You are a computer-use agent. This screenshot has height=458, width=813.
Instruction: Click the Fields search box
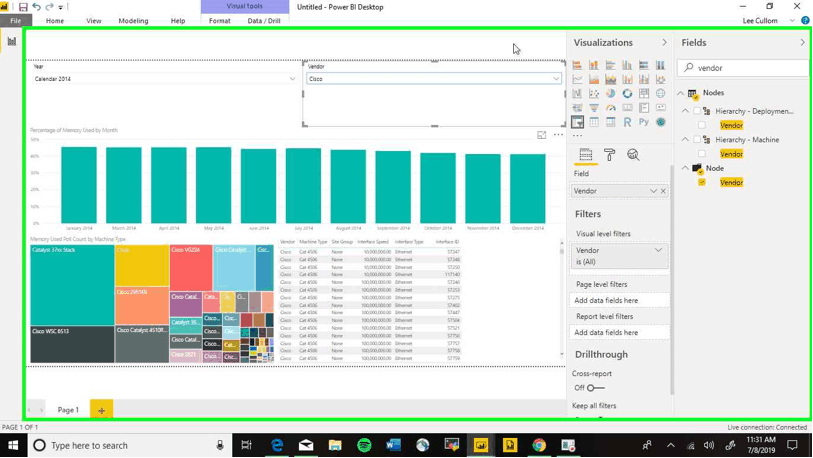pos(742,68)
